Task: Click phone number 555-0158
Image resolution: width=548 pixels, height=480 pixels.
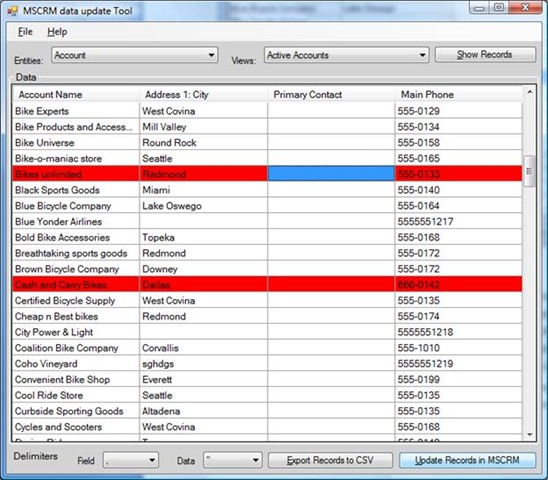Action: click(x=459, y=143)
